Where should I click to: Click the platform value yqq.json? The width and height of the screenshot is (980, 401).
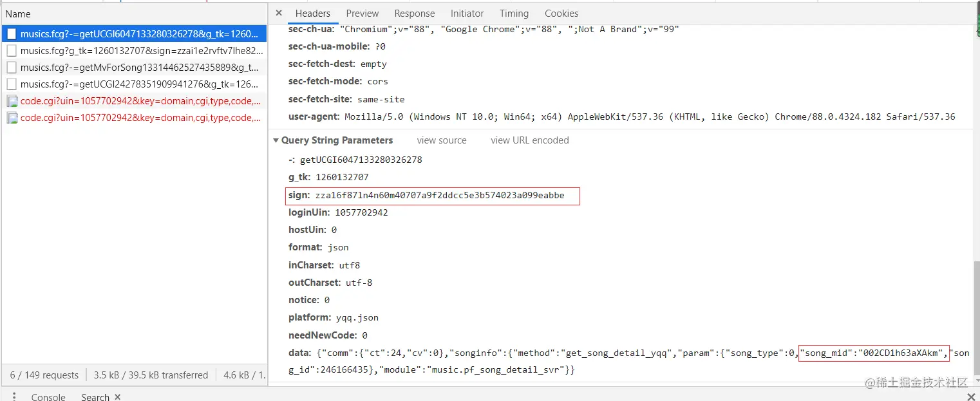click(357, 317)
